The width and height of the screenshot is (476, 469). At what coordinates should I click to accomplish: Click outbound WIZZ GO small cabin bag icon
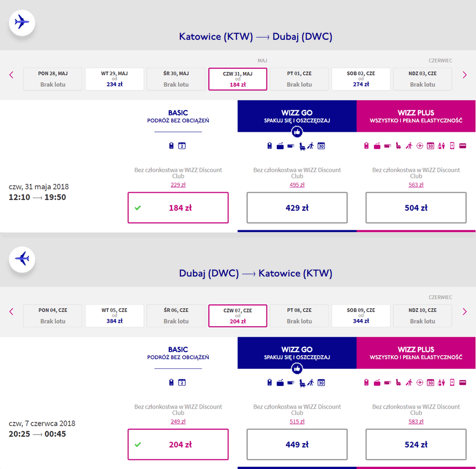coord(270,146)
